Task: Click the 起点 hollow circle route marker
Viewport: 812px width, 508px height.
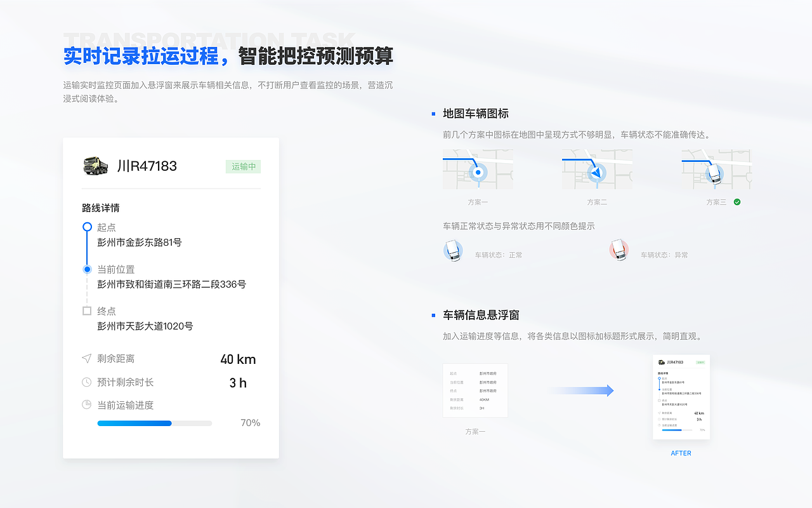Action: [x=87, y=227]
